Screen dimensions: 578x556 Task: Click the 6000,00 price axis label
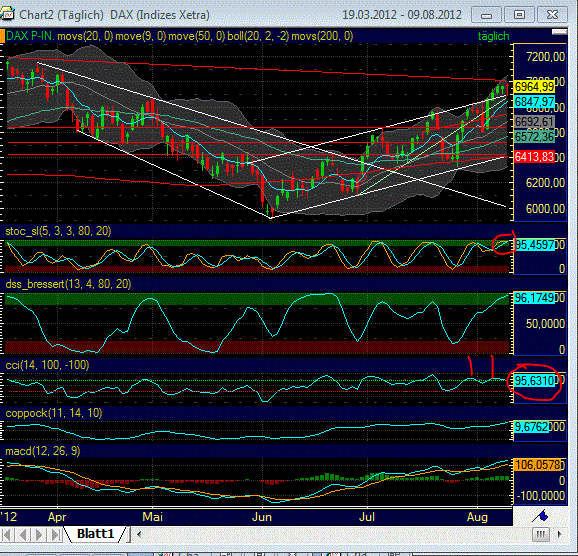click(x=546, y=209)
